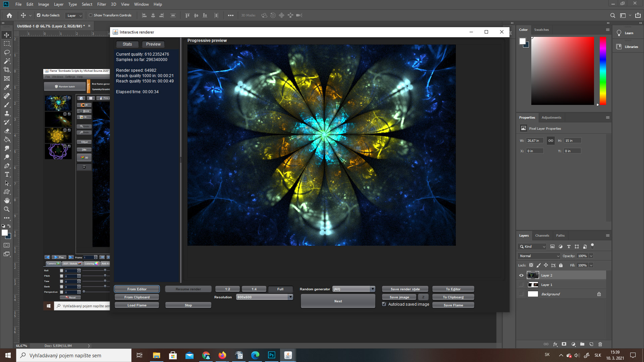The width and height of the screenshot is (644, 362).
Task: Enable Show Transform Controls checkbox
Action: coord(91,15)
